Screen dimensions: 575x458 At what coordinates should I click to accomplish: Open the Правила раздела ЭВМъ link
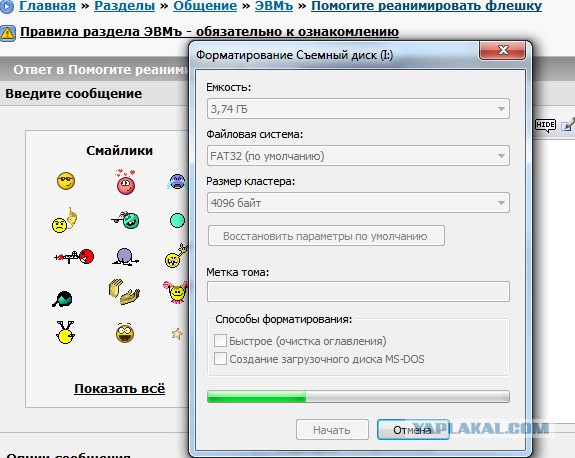[209, 32]
